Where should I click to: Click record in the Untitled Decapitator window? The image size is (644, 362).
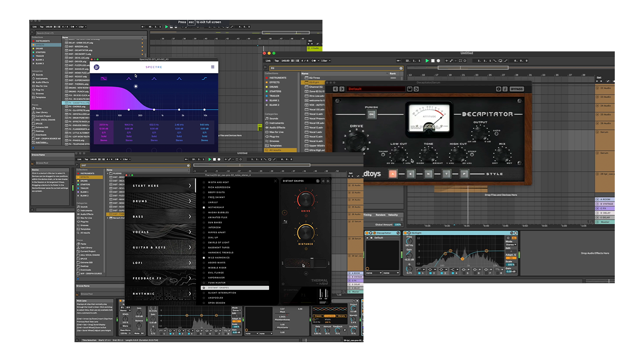tap(438, 61)
